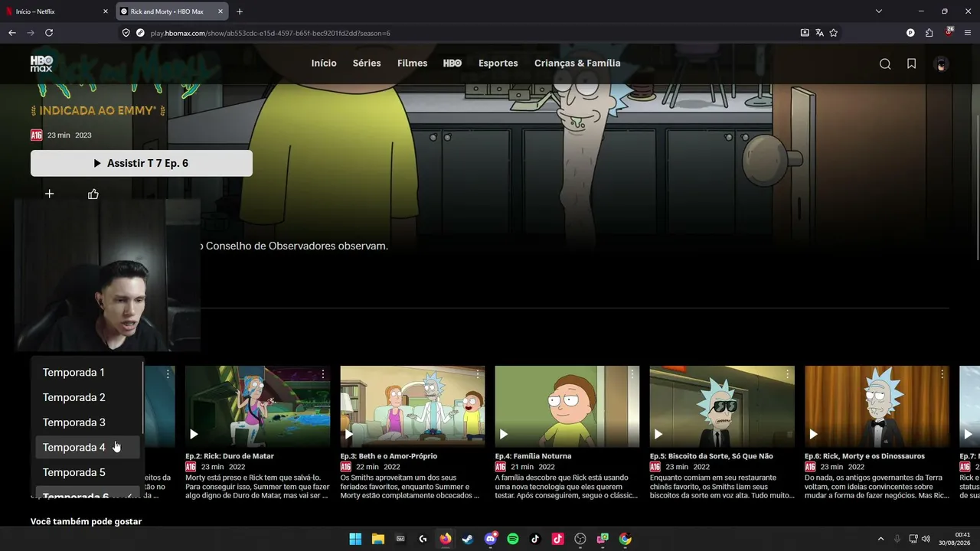Open Ep.3 Beth e o Amor-Próprio thumbnail
Viewport: 980px width, 551px height.
[413, 406]
